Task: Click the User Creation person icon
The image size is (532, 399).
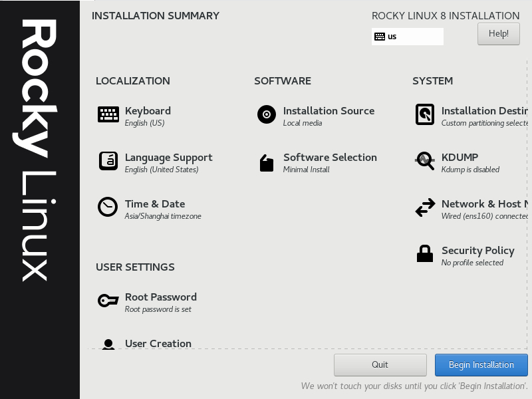Action: click(x=108, y=344)
